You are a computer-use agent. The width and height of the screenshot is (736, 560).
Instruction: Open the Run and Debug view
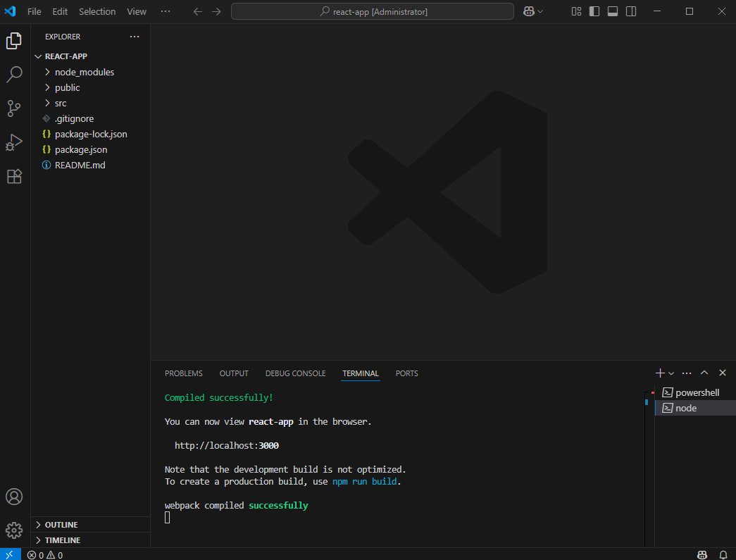(14, 142)
